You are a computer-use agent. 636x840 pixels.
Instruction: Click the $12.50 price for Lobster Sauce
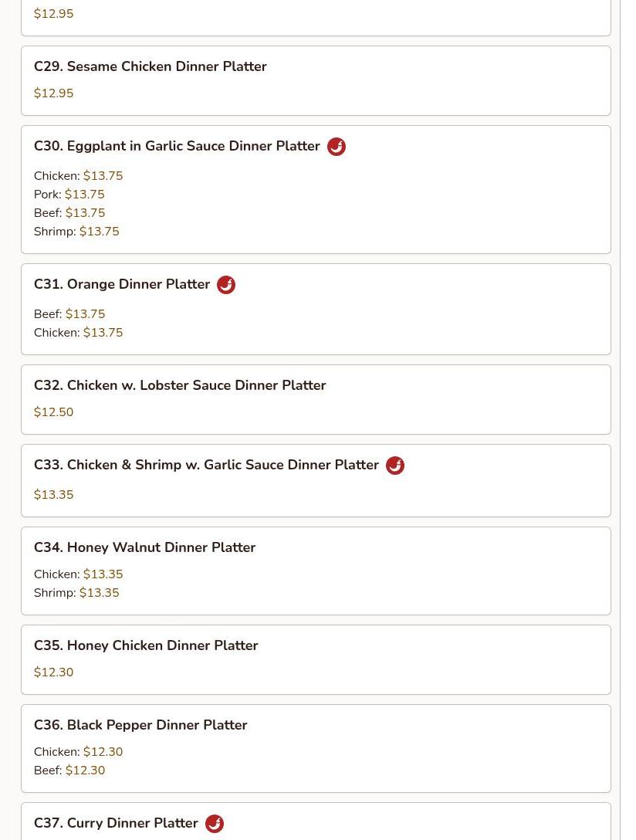(x=53, y=412)
